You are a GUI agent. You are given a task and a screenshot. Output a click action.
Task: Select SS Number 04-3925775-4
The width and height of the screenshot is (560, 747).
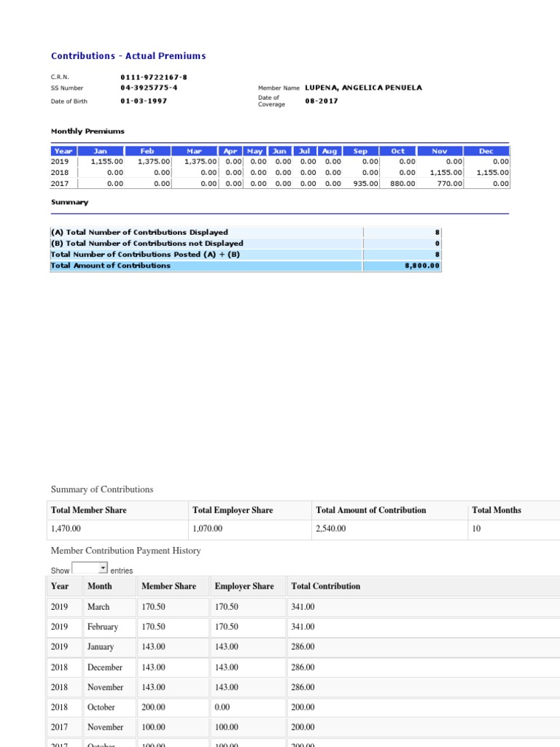tap(149, 88)
